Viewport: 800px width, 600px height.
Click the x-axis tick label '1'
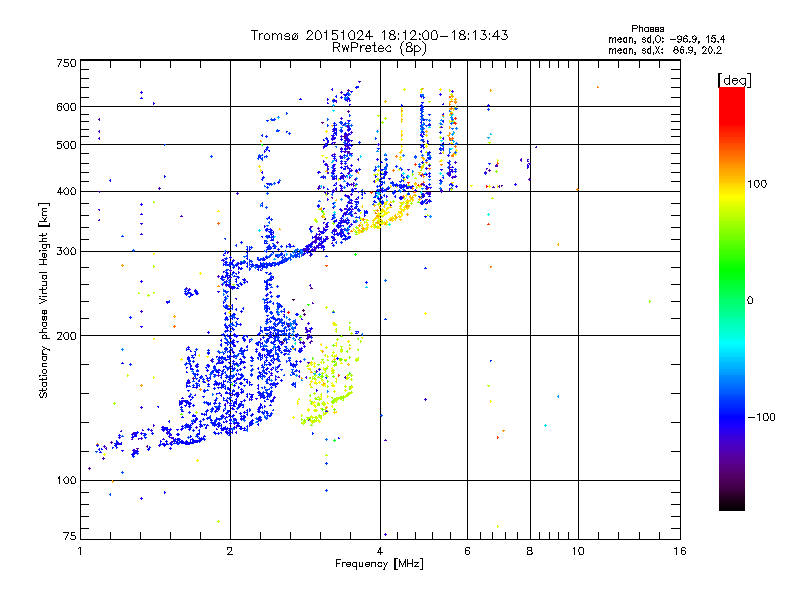pyautogui.click(x=80, y=551)
